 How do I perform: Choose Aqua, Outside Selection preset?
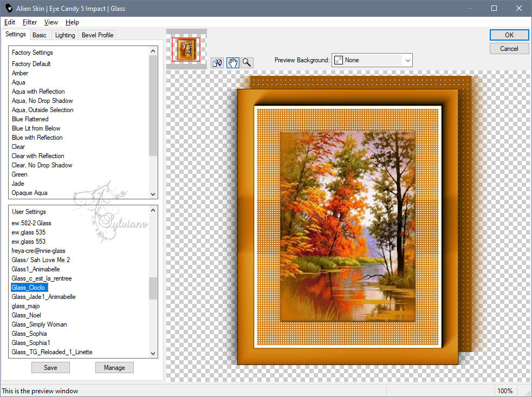point(42,109)
